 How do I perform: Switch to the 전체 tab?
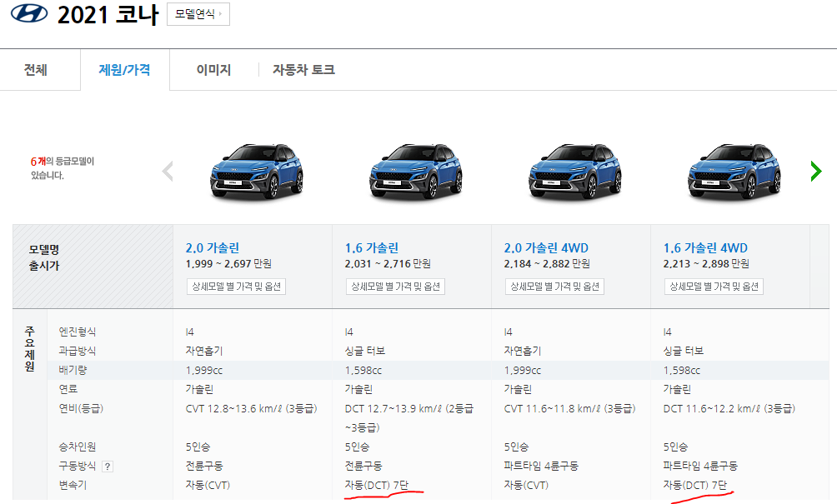[36, 70]
